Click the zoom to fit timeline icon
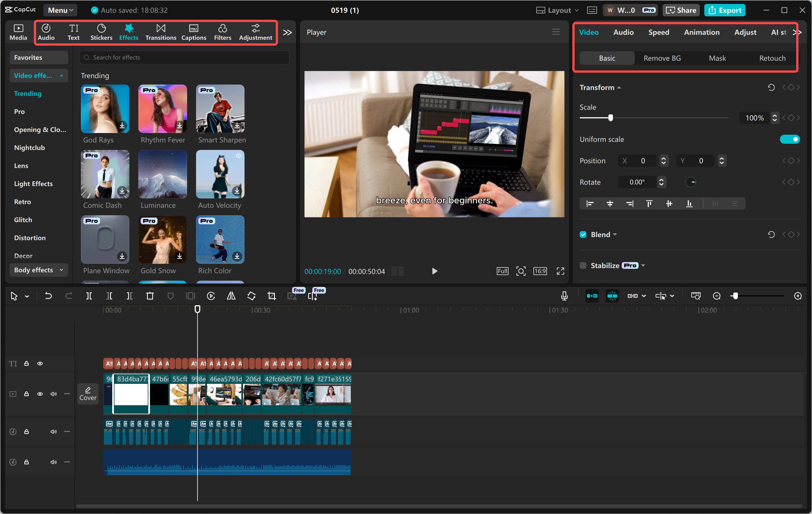This screenshot has width=812, height=514. [x=696, y=296]
